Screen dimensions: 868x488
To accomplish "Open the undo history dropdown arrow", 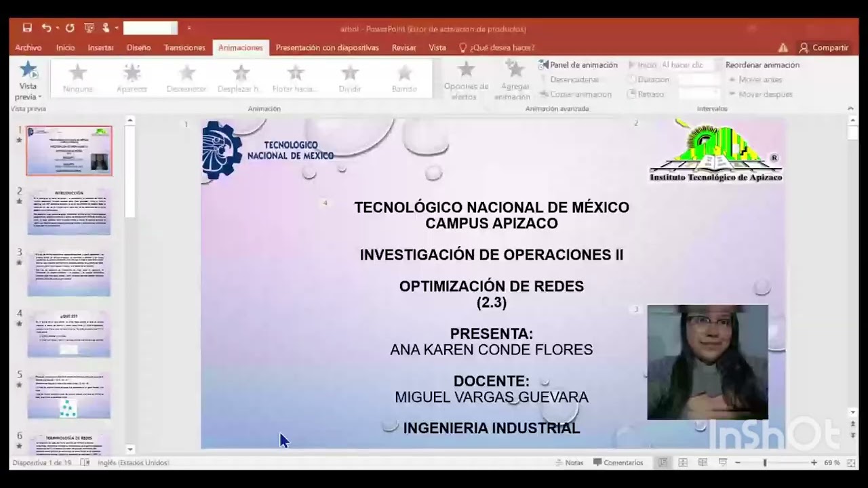I will (x=57, y=28).
